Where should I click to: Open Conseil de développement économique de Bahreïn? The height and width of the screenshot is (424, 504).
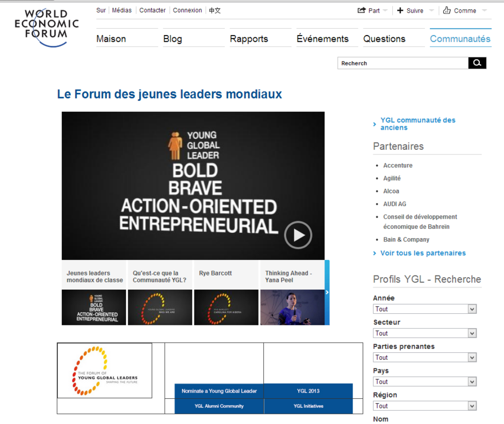(x=420, y=221)
